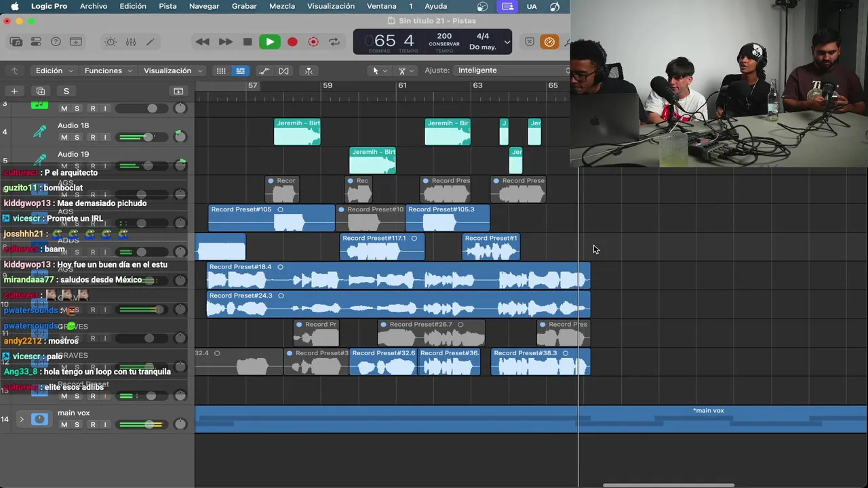
Task: Toggle Catch Playhead icon
Action: point(309,70)
